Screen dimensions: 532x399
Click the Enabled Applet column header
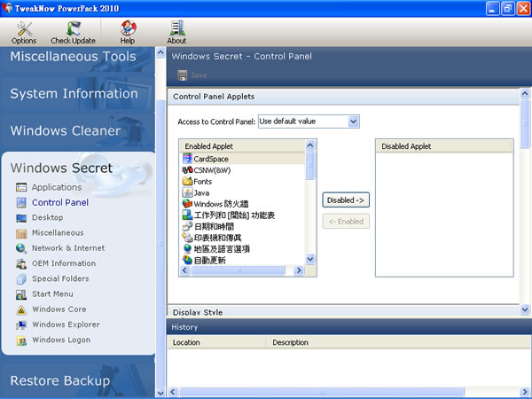pyautogui.click(x=242, y=146)
